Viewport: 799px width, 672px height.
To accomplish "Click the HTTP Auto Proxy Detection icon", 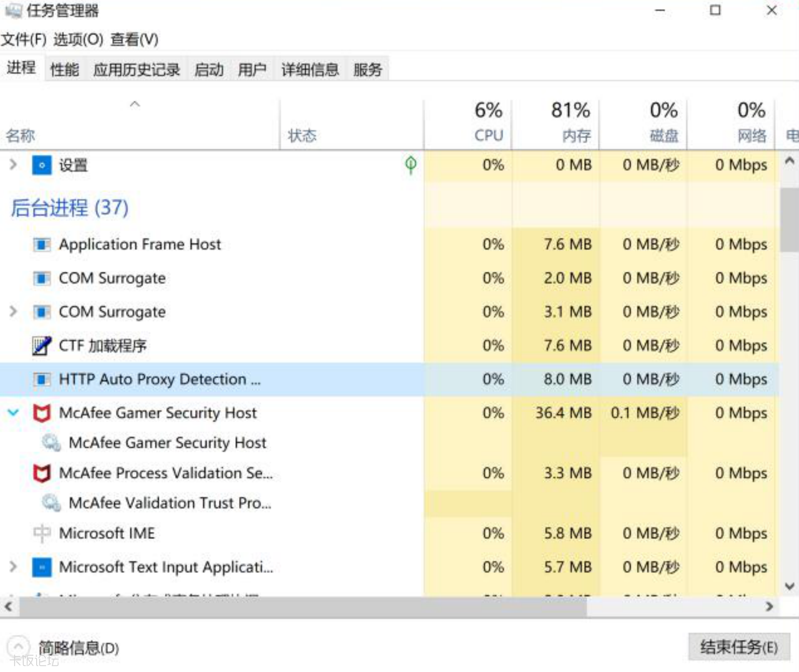I will (x=42, y=379).
